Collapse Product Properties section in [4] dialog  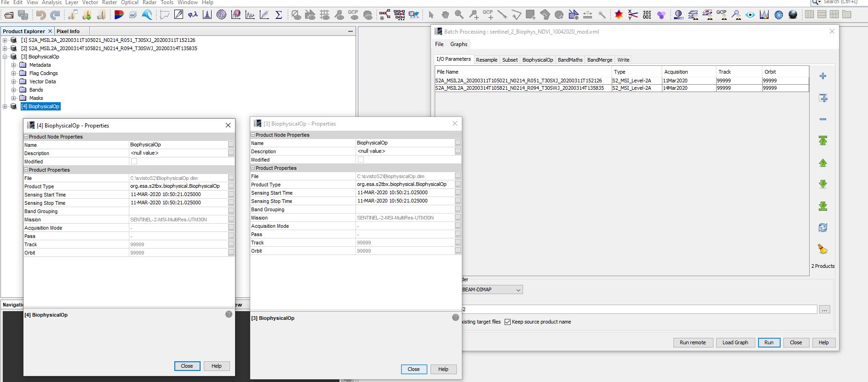[x=26, y=170]
